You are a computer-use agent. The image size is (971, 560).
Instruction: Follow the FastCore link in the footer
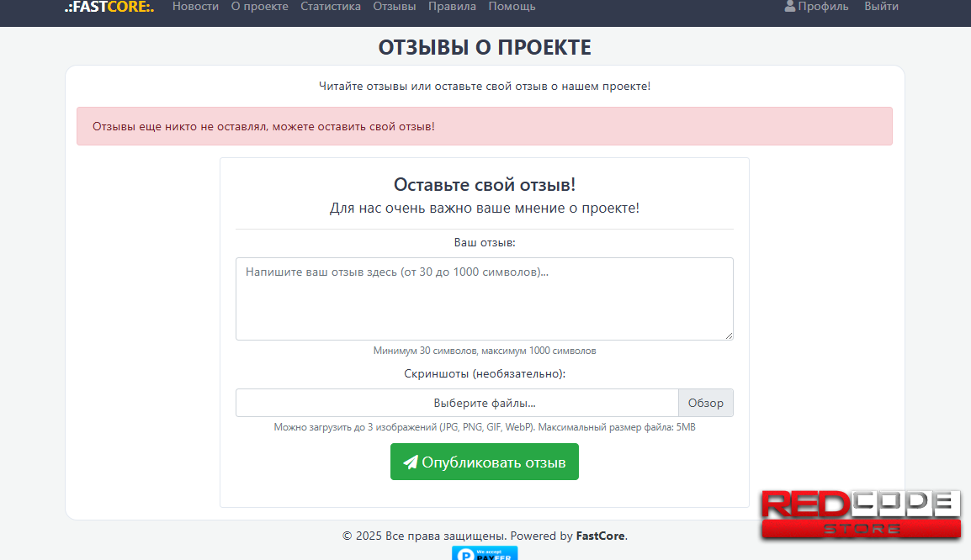coord(601,536)
